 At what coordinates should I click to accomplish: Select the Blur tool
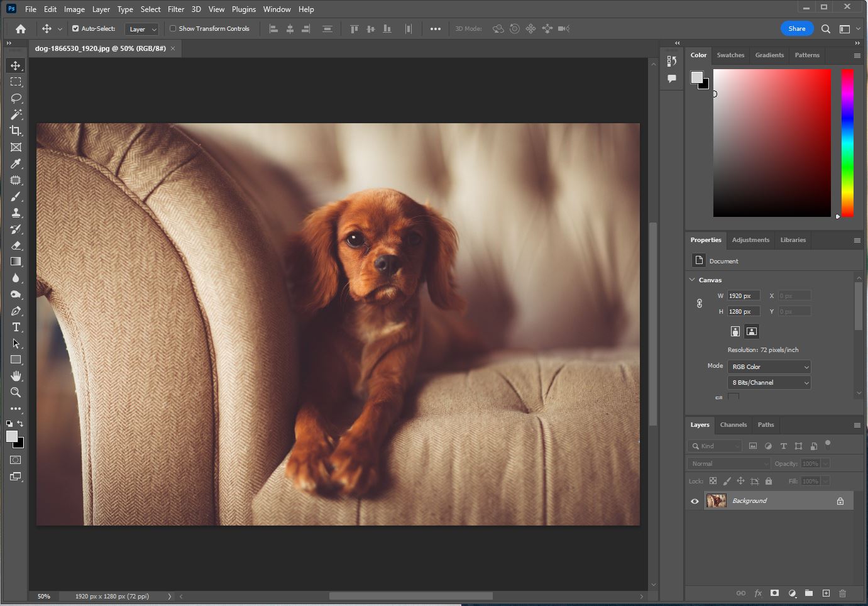click(x=16, y=278)
